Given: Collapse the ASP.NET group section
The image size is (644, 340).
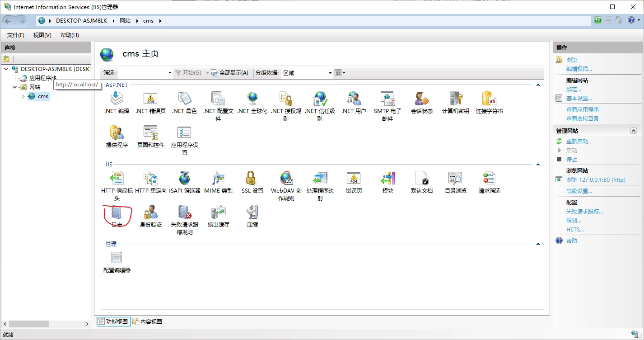Looking at the screenshot, I should tap(538, 85).
